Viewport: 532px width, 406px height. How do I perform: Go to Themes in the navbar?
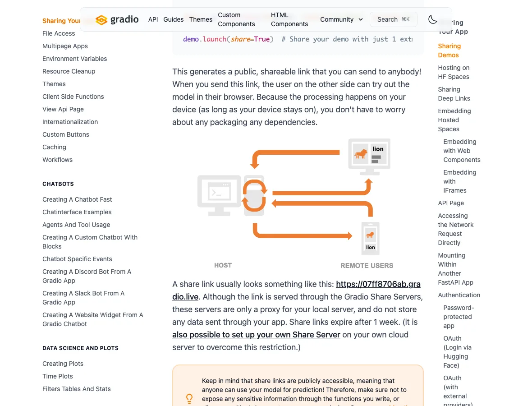coord(201,19)
